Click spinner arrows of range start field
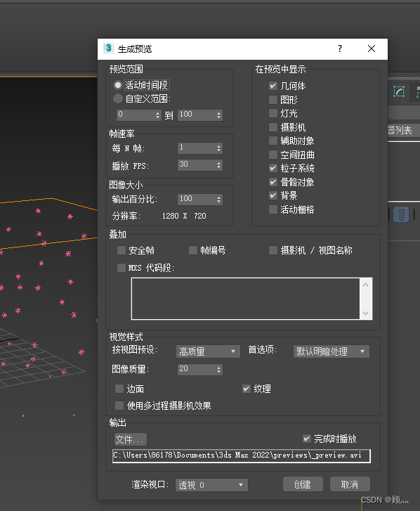Image resolution: width=420 pixels, height=511 pixels. pyautogui.click(x=157, y=115)
